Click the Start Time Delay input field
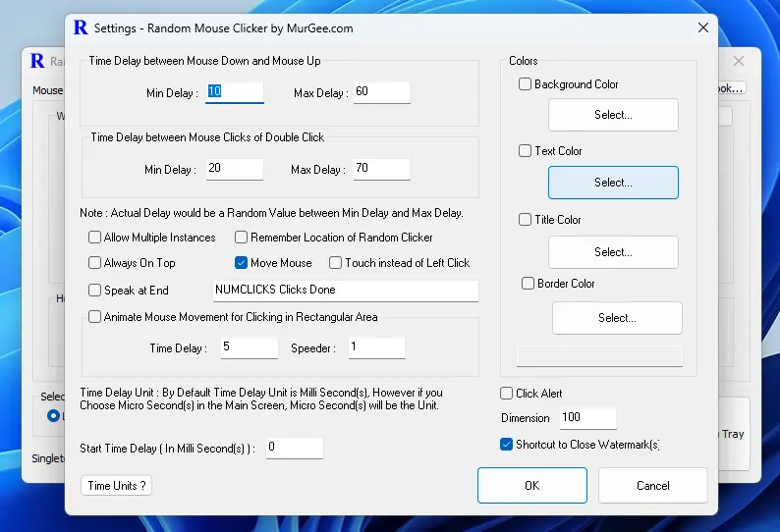The height and width of the screenshot is (532, 780). [295, 448]
